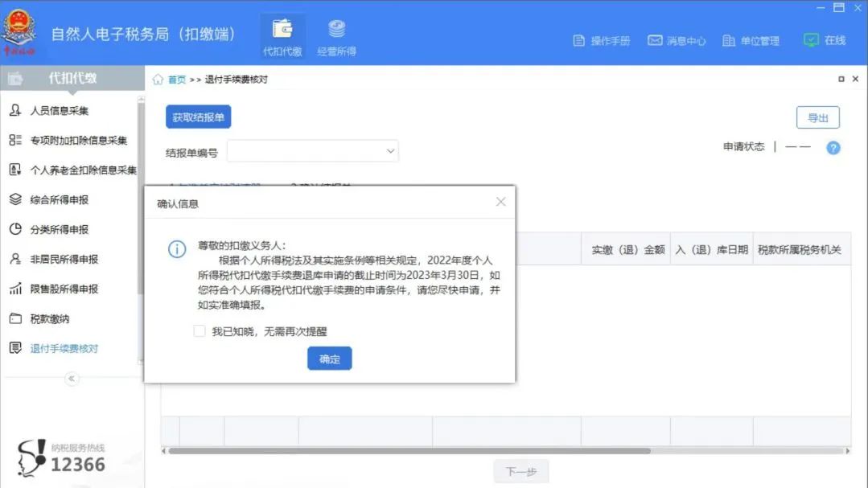The width and height of the screenshot is (868, 488).
Task: Click the 专项附加扣除信息采集 list icon
Action: point(15,140)
